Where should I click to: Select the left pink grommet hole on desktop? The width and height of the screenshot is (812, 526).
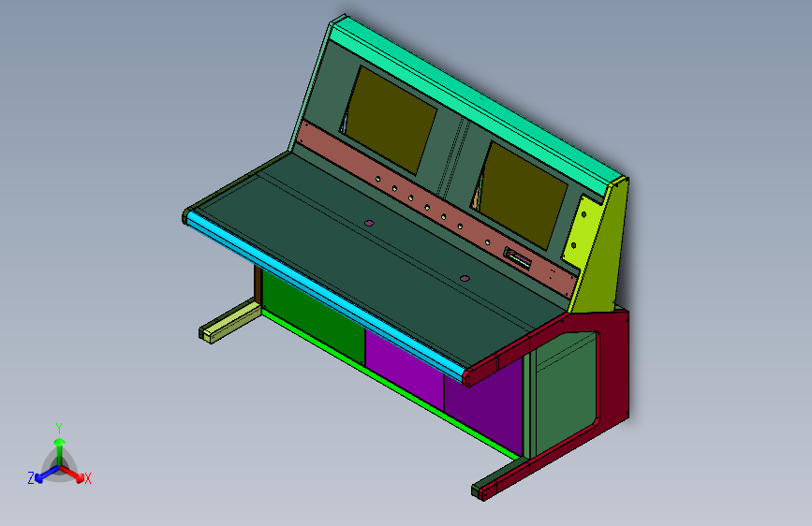(x=369, y=223)
